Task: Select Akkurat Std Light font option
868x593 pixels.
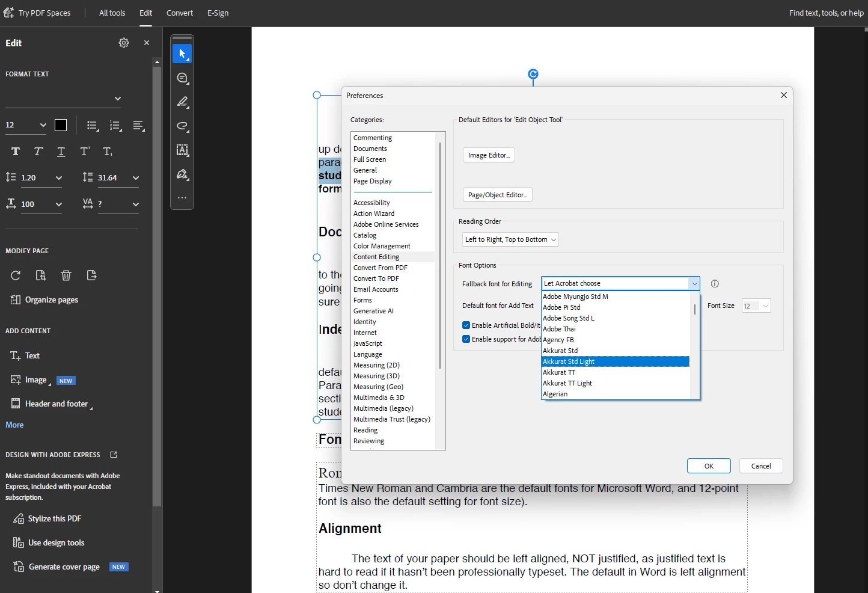Action: pos(616,361)
